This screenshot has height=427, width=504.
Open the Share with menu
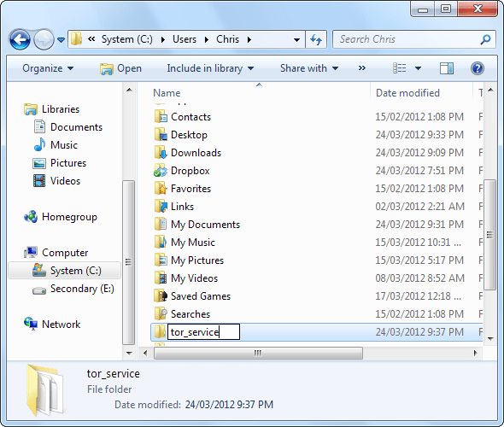click(309, 68)
